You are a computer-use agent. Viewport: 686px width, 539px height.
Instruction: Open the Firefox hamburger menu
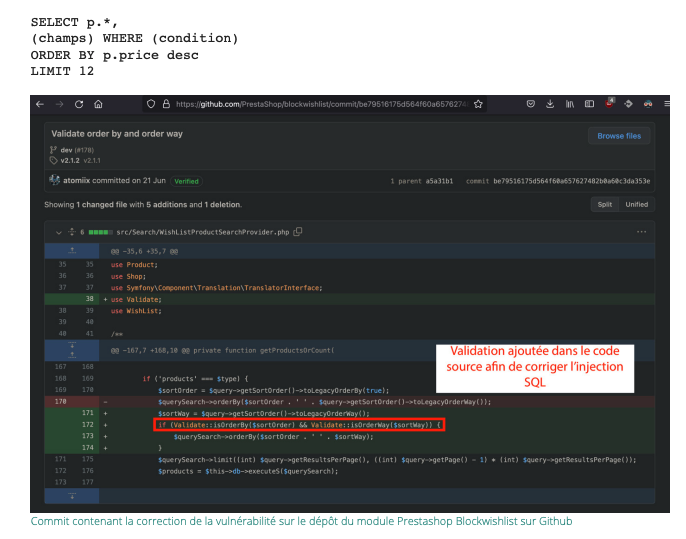tap(666, 104)
